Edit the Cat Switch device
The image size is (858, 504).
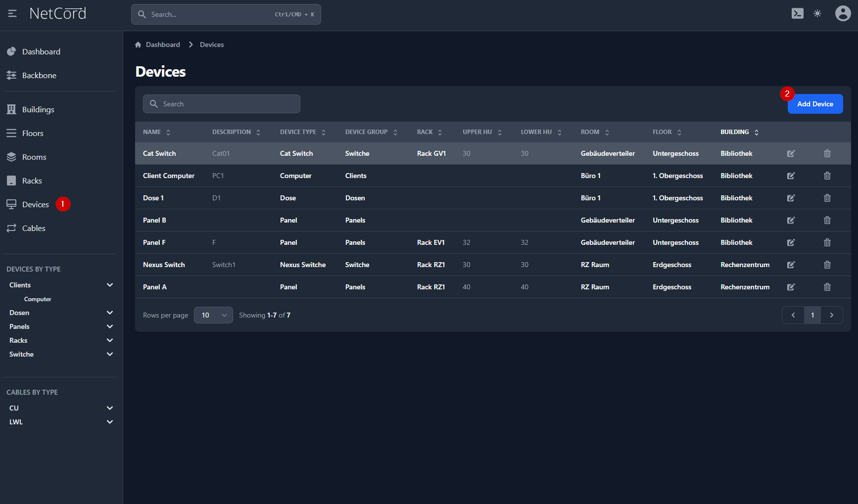pyautogui.click(x=791, y=154)
